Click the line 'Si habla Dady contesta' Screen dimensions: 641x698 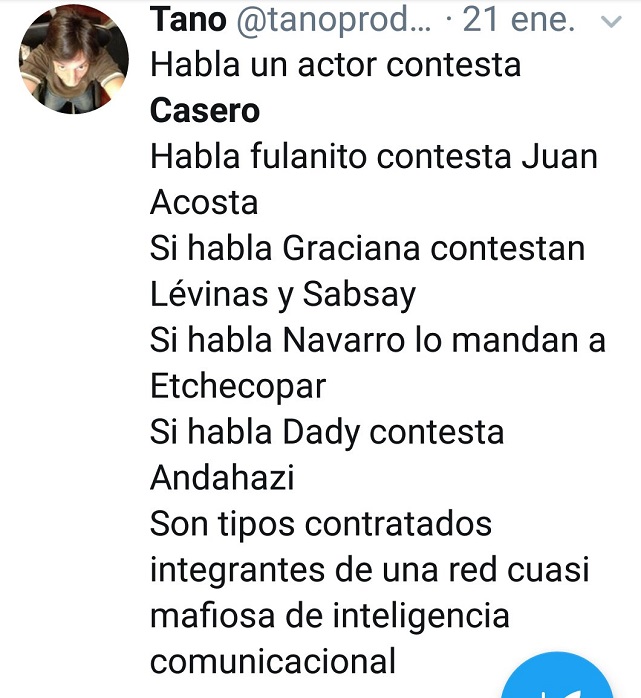pyautogui.click(x=327, y=432)
